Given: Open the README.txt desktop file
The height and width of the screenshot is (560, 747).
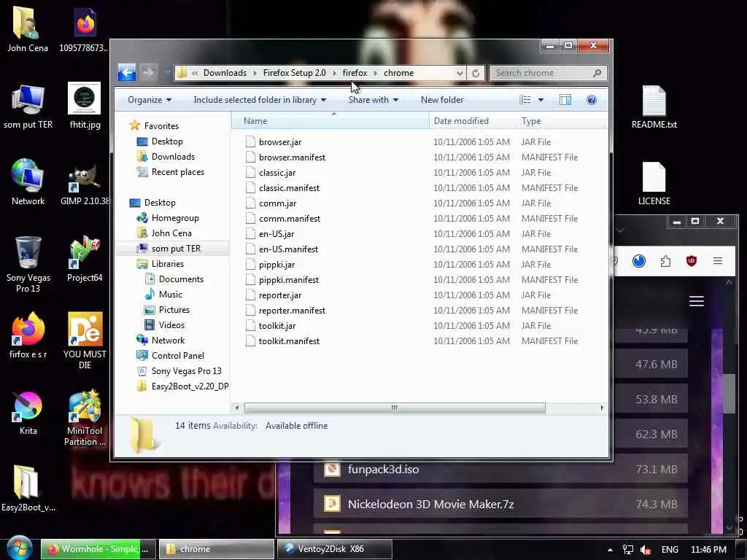Looking at the screenshot, I should [x=654, y=106].
